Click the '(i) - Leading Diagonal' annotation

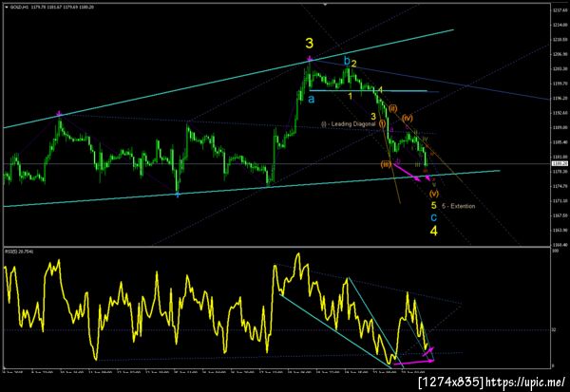tap(349, 124)
